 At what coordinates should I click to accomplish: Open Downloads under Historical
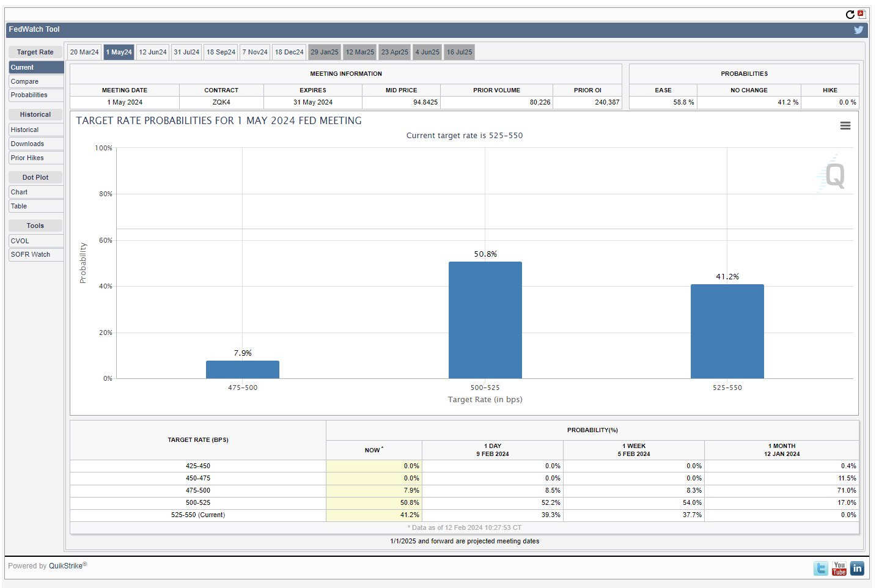[35, 144]
